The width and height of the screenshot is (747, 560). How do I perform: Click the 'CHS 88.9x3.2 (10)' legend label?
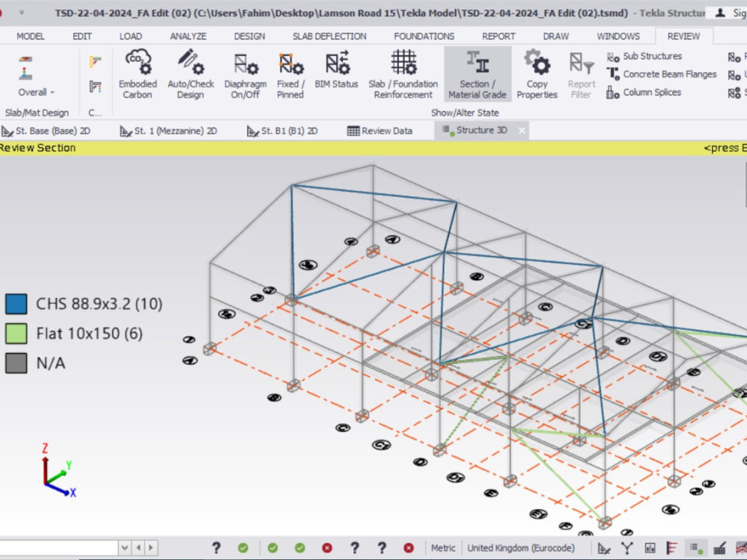click(x=99, y=304)
